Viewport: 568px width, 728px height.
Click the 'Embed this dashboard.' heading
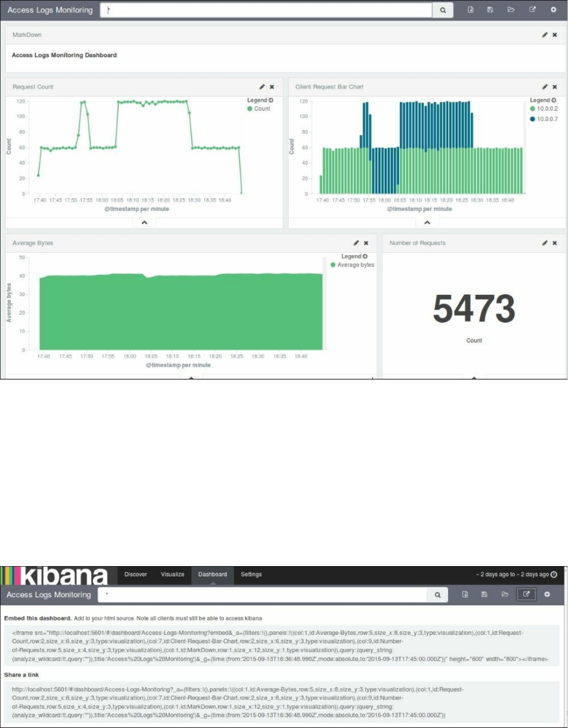coord(38,618)
